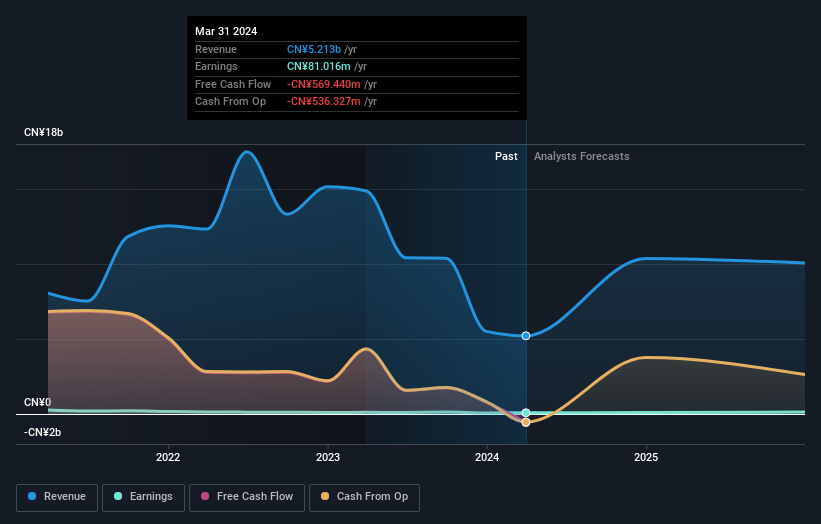Toggle the Revenue legend button
This screenshot has width=821, height=524.
tap(57, 497)
